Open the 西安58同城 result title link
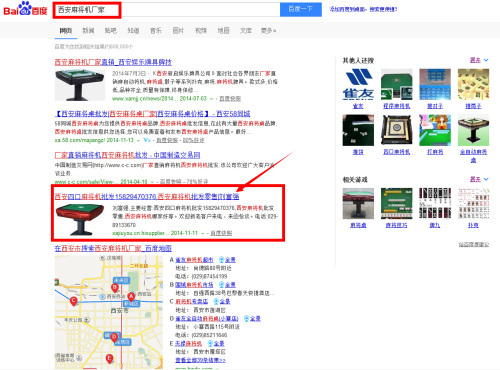Screen dimensions: 500x370 click(x=152, y=114)
